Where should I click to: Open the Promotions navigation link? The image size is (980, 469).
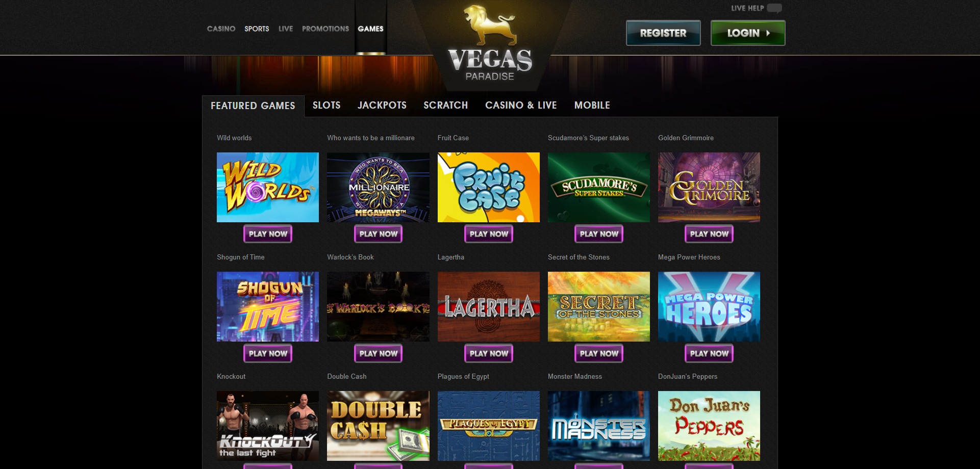[x=325, y=29]
